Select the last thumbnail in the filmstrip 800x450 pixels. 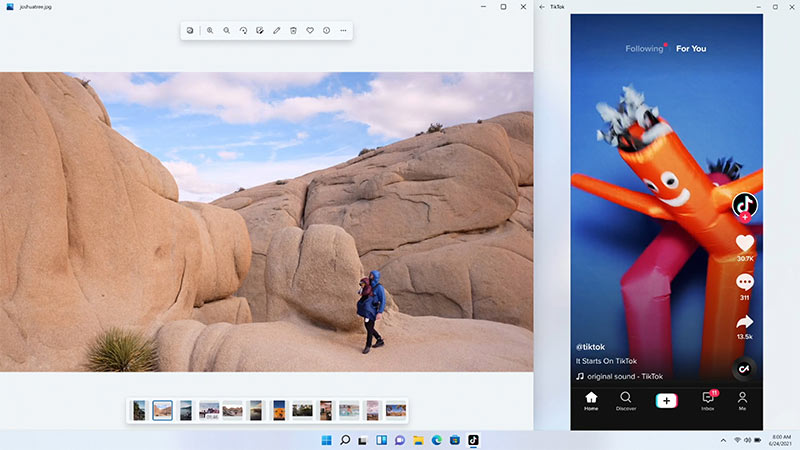(x=396, y=410)
